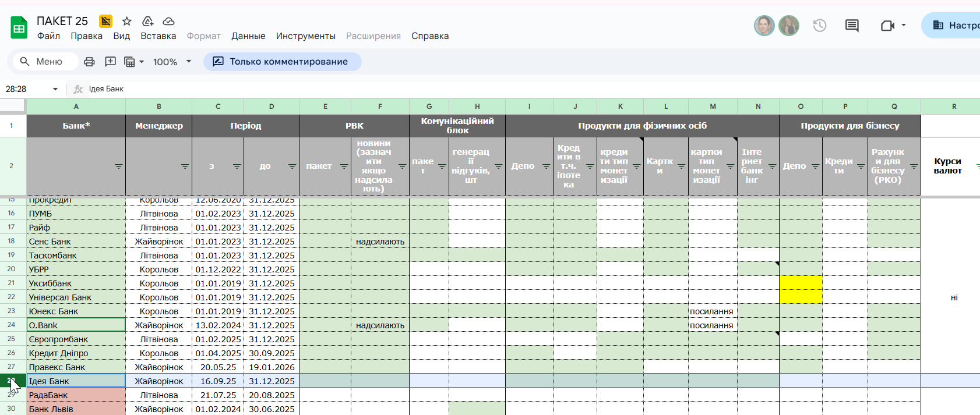The height and width of the screenshot is (415, 980).
Task: Open filter on business Депо column O
Action: click(x=815, y=166)
